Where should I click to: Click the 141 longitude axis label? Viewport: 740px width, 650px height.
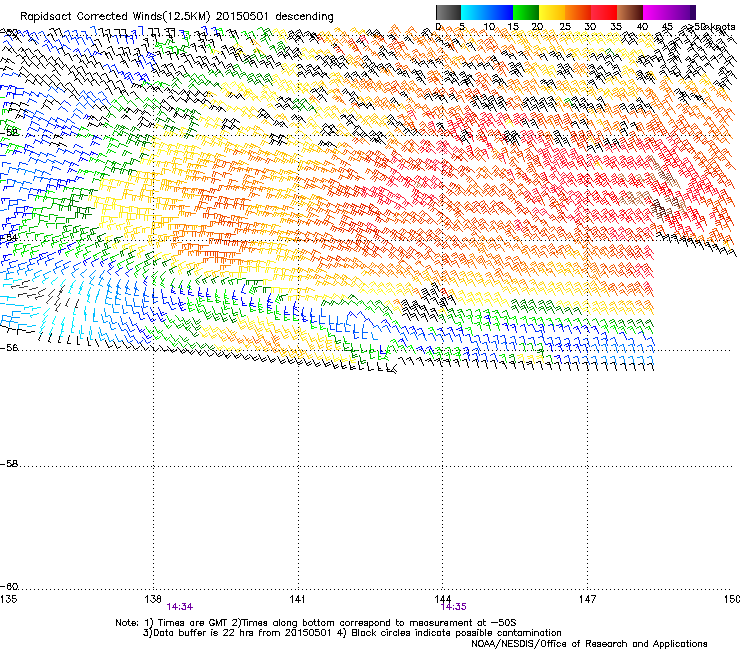297,599
